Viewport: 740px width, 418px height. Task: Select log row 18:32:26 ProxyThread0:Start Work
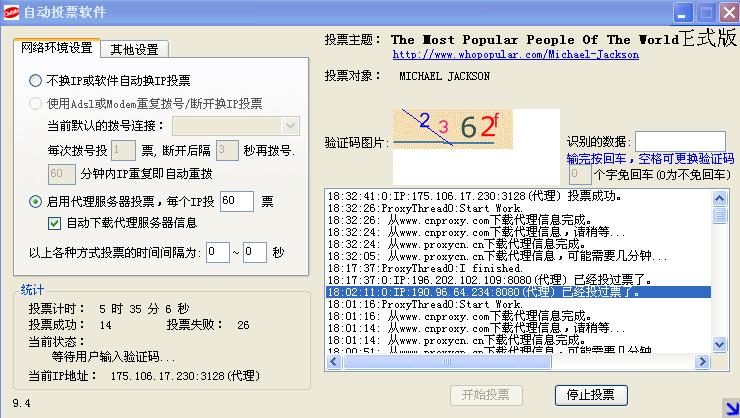click(x=519, y=208)
